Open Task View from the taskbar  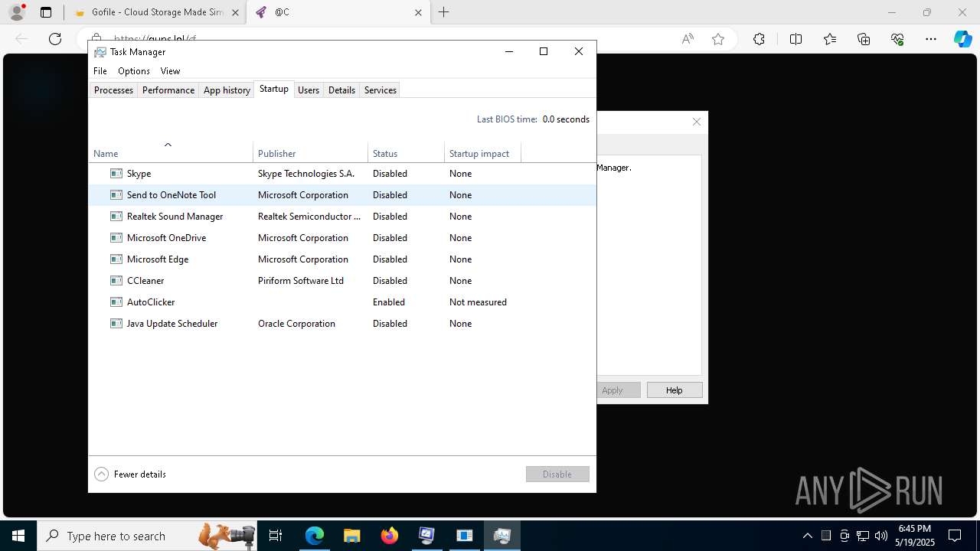tap(276, 536)
